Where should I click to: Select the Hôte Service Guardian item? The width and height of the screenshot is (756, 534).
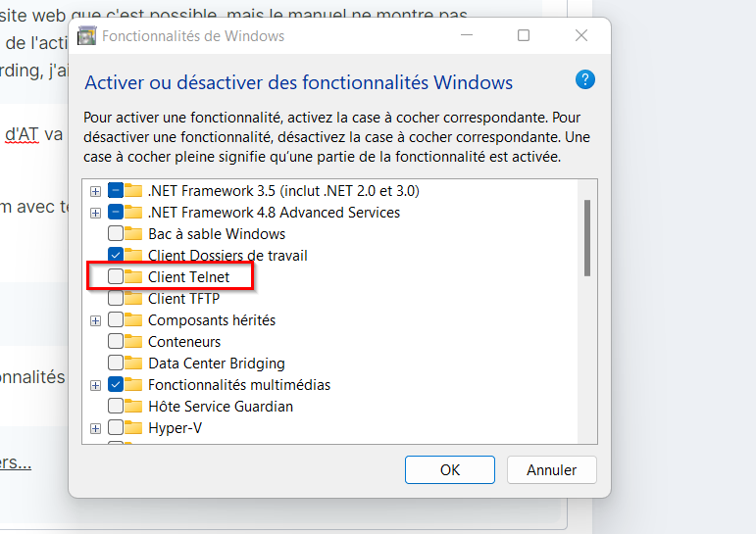coord(220,407)
